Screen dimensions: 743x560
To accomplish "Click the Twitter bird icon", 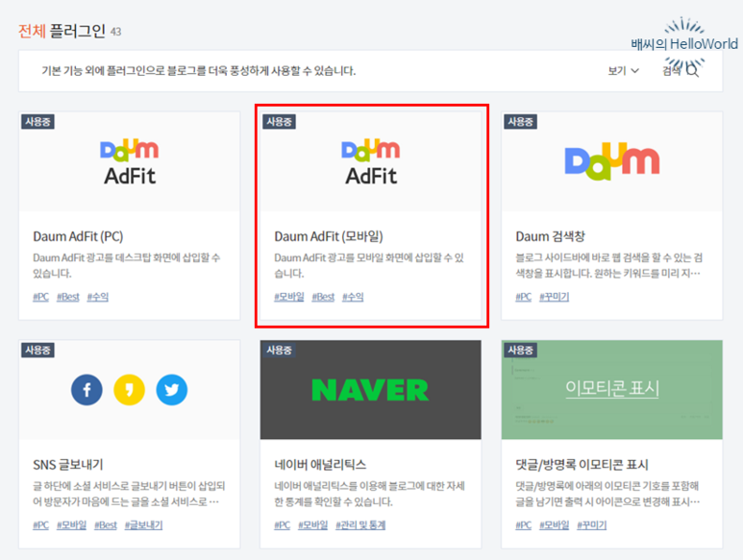I will [171, 390].
